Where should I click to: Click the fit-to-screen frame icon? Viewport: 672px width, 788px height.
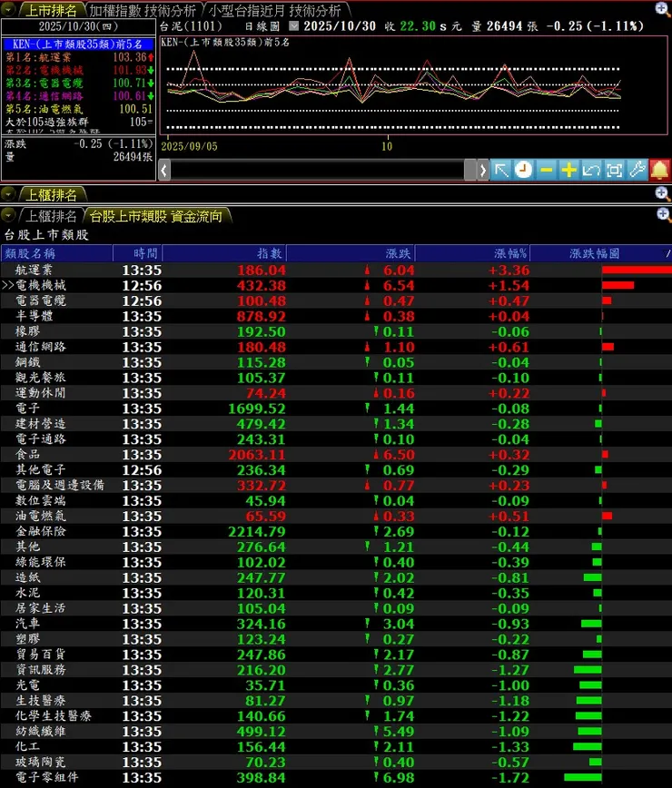click(x=614, y=171)
